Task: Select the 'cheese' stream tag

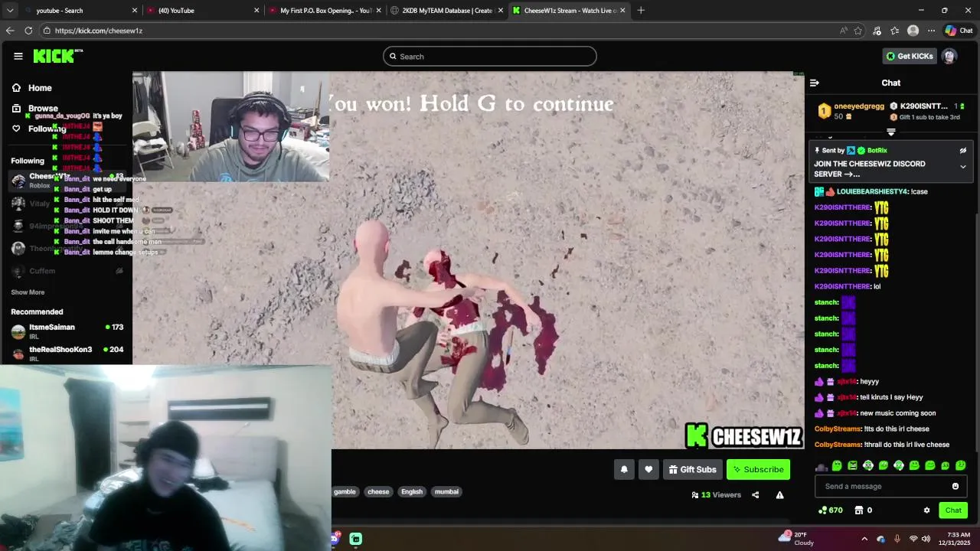Action: tap(378, 491)
